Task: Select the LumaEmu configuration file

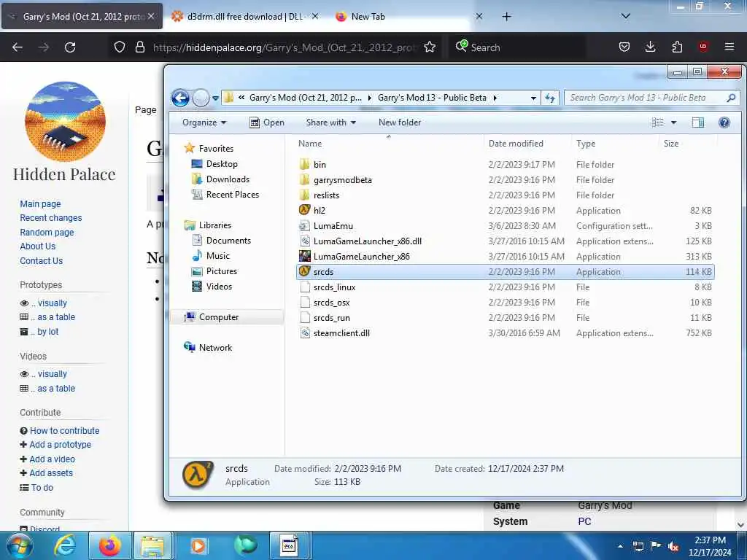Action: [x=333, y=226]
